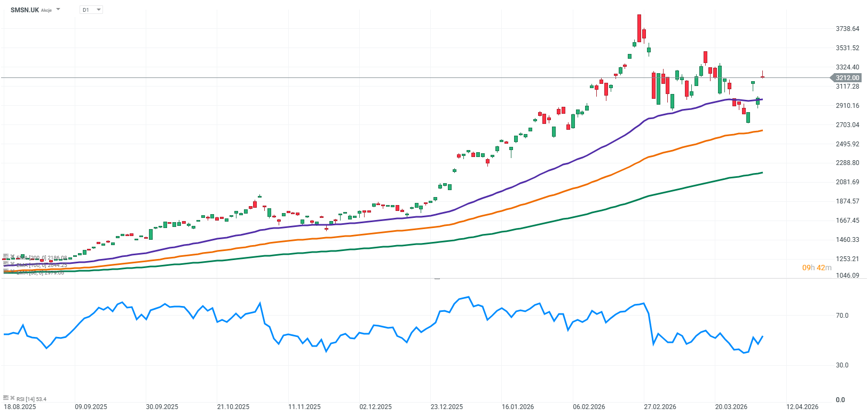The height and width of the screenshot is (416, 868).
Task: Remove the EMA 200 indicator
Action: [x=12, y=256]
